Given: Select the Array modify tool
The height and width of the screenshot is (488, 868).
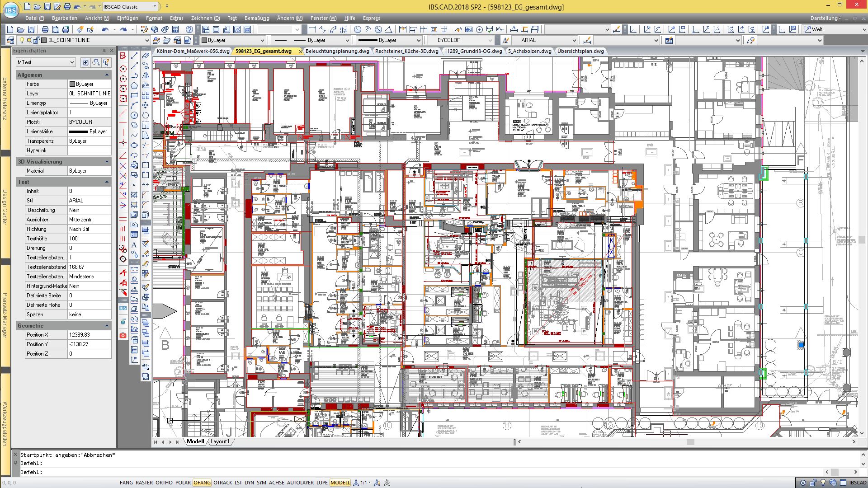Looking at the screenshot, I should tap(146, 96).
